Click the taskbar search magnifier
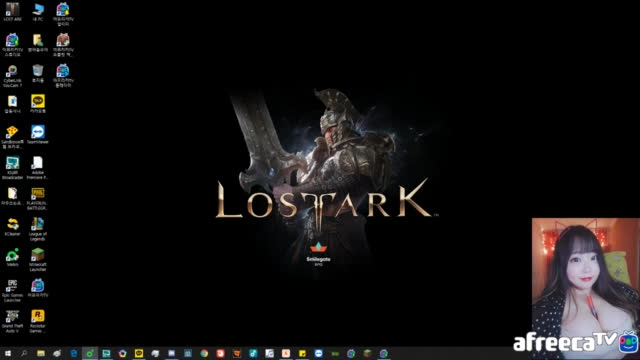 click(24, 353)
